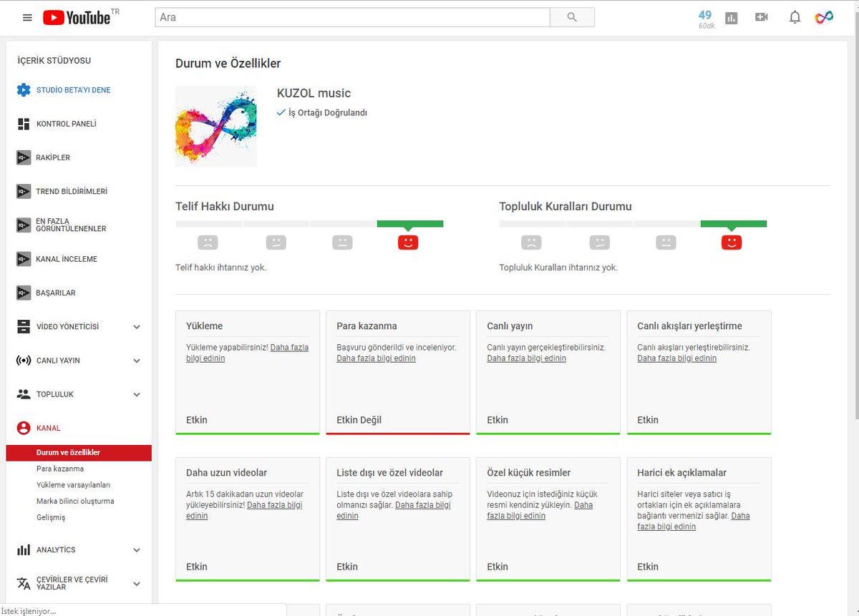Click the Rakipler sidebar icon

point(24,157)
